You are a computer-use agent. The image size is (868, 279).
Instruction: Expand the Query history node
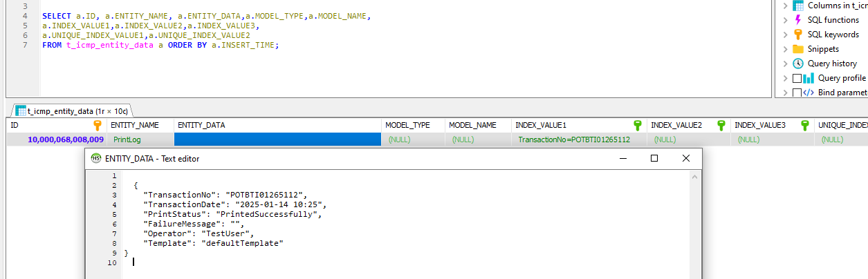point(785,64)
